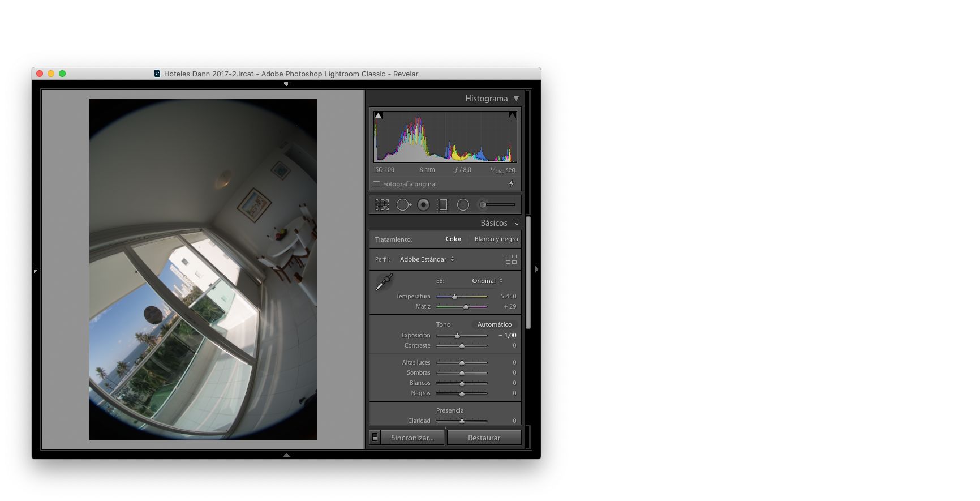Activate the Red Eye Correction tool
Screen dimensions: 980x501
coord(423,205)
